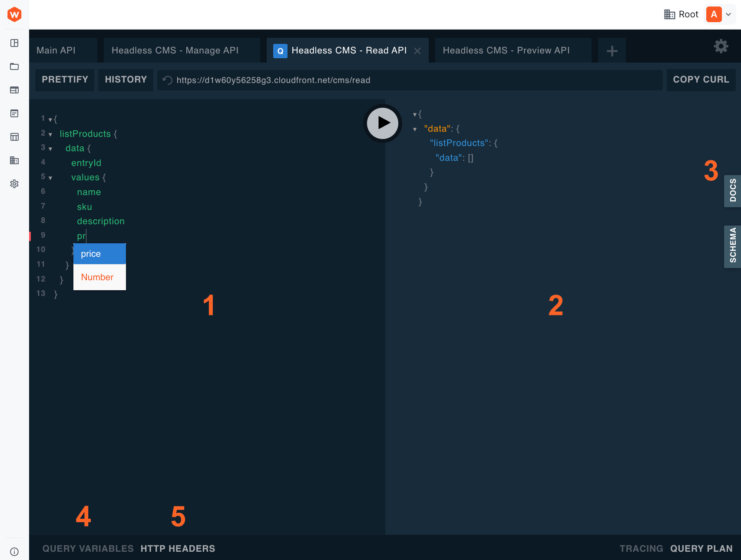Collapse the values field on line 5
The height and width of the screenshot is (560, 741).
click(50, 177)
